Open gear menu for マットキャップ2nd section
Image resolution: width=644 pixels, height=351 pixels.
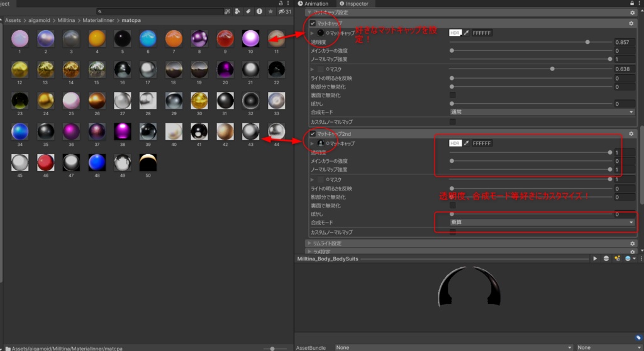point(631,133)
